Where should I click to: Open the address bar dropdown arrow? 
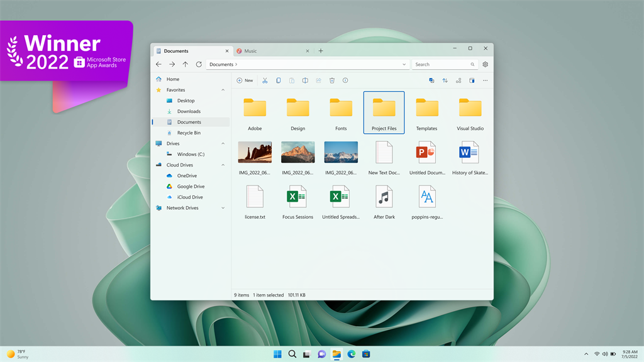[x=404, y=64]
